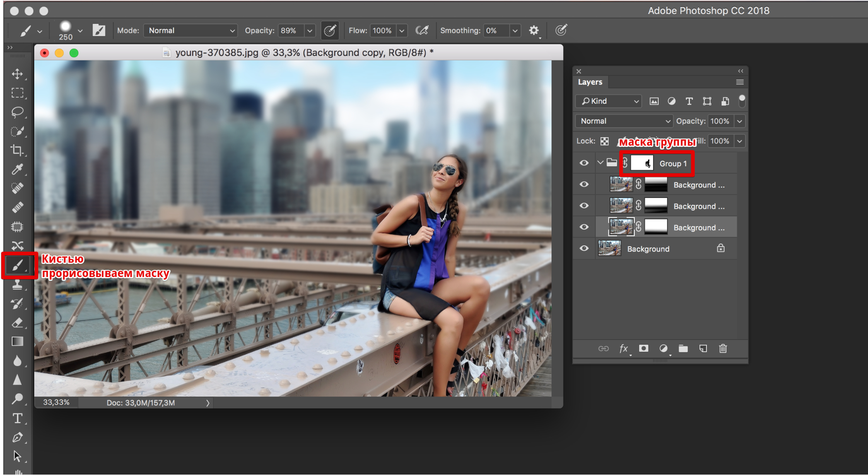Hide the Background layer
This screenshot has width=868, height=475.
click(584, 249)
